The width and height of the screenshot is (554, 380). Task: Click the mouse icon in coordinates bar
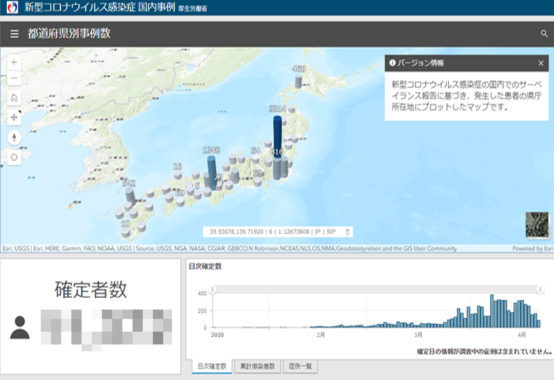347,232
